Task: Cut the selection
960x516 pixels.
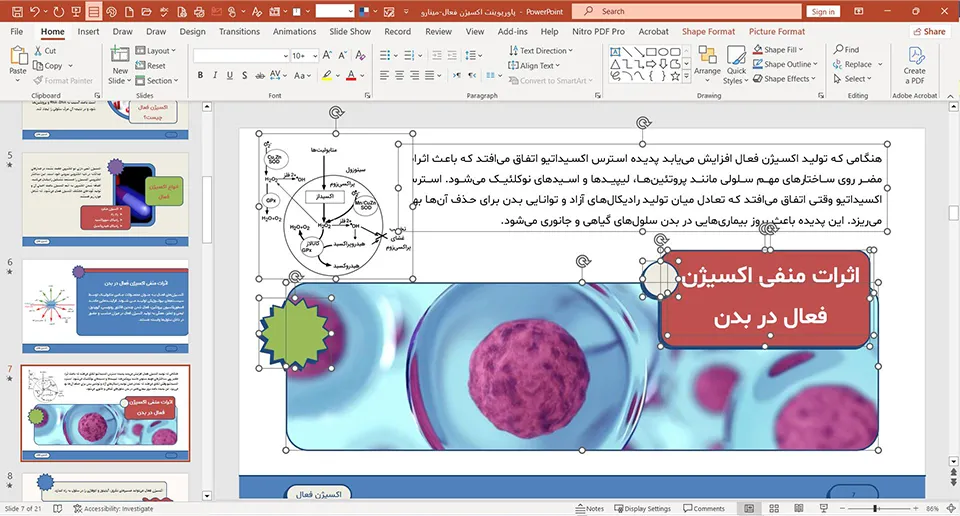Action: point(45,51)
